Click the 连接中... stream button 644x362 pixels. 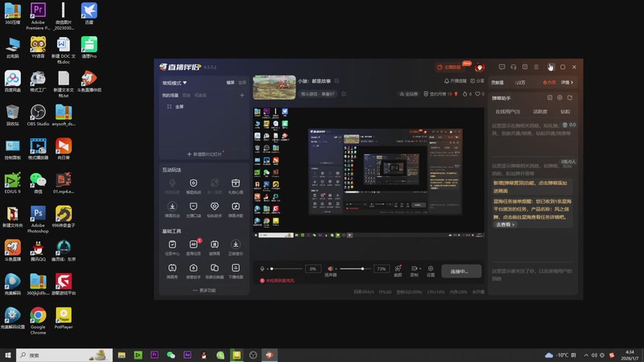(x=461, y=271)
